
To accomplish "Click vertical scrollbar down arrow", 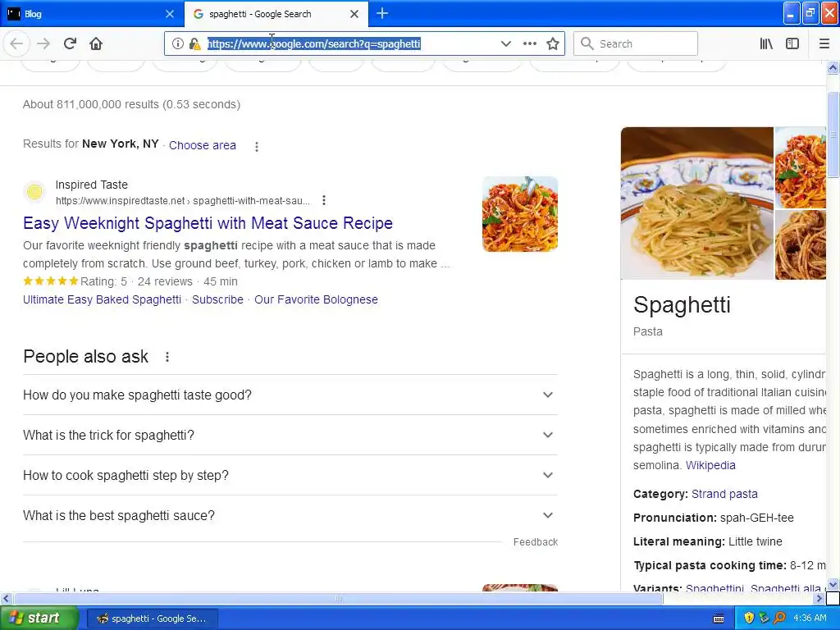I will click(x=833, y=584).
